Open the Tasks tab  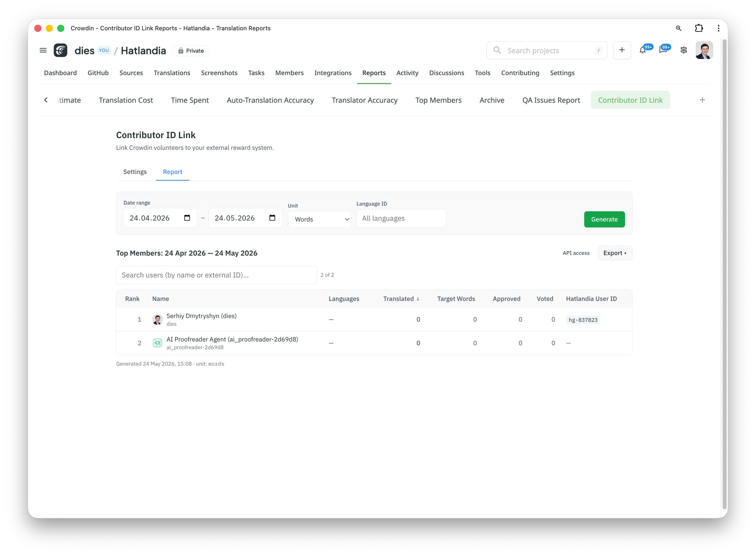tap(256, 73)
